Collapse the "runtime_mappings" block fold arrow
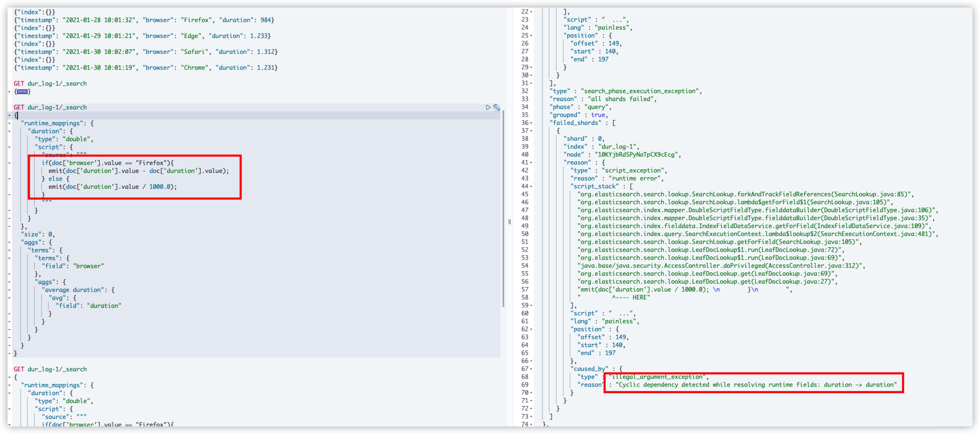Screen dimensions: 980x434 [10, 123]
